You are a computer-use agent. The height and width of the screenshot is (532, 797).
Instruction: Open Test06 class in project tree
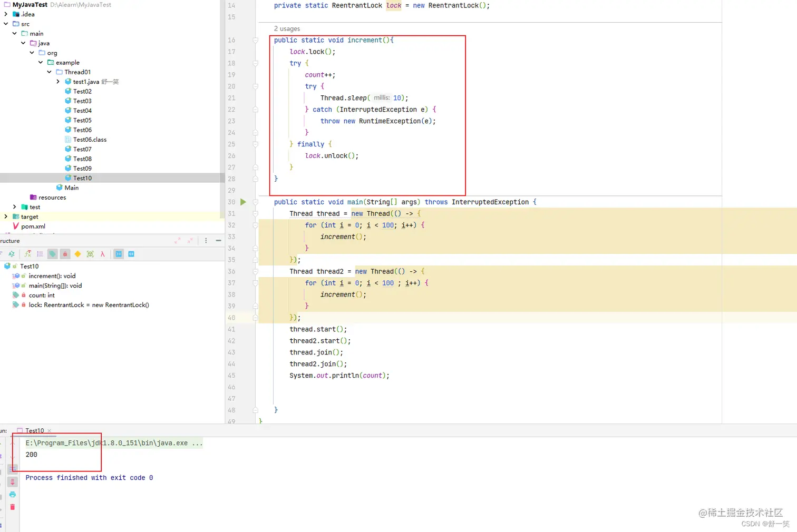pyautogui.click(x=82, y=130)
